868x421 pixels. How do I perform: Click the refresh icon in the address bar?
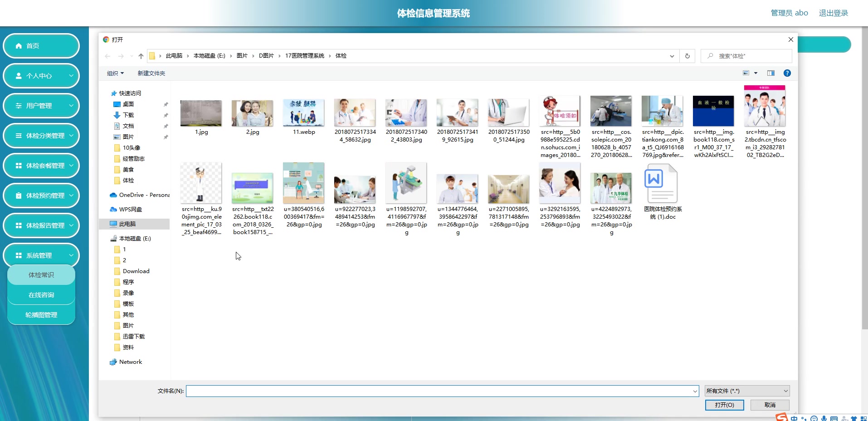coord(687,56)
